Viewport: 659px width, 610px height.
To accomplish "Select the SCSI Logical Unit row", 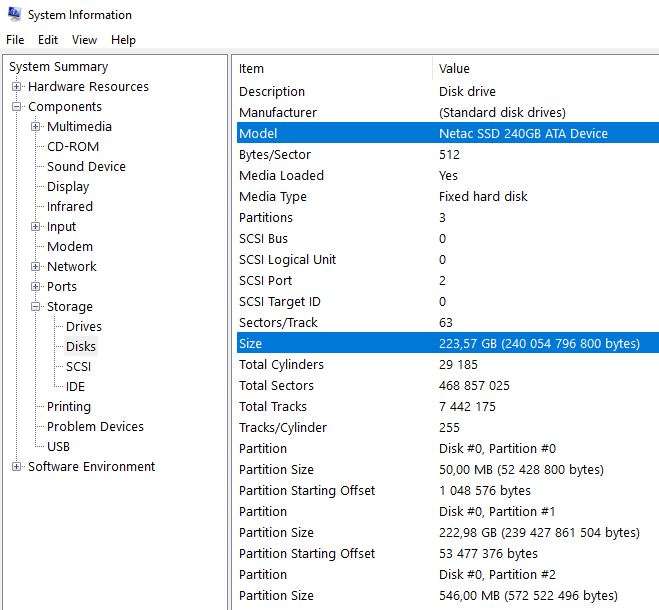I will tap(448, 260).
